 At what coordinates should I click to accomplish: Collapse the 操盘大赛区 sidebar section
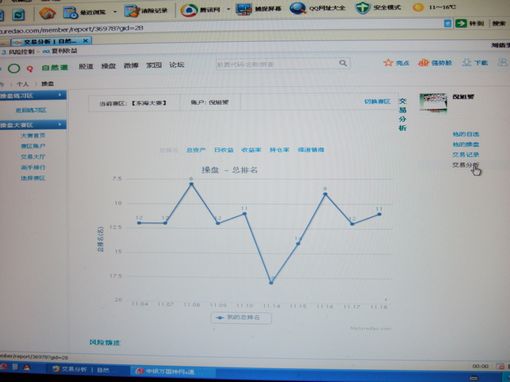[x=60, y=124]
